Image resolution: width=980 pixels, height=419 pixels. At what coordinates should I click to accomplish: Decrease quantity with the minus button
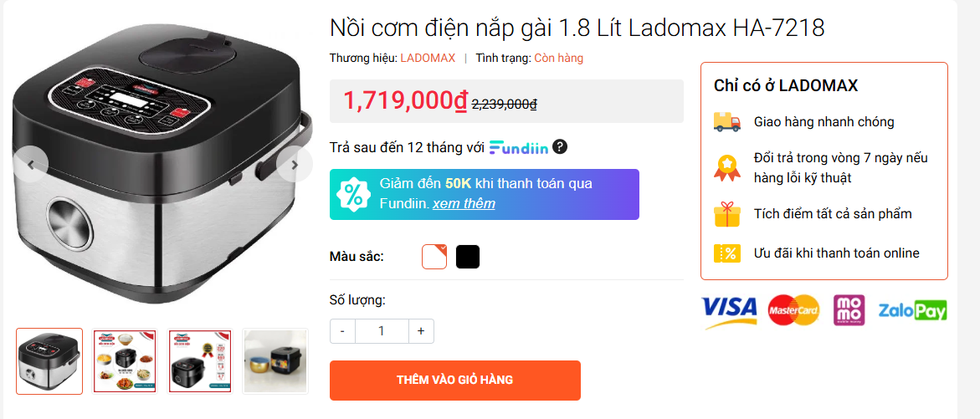[x=342, y=331]
